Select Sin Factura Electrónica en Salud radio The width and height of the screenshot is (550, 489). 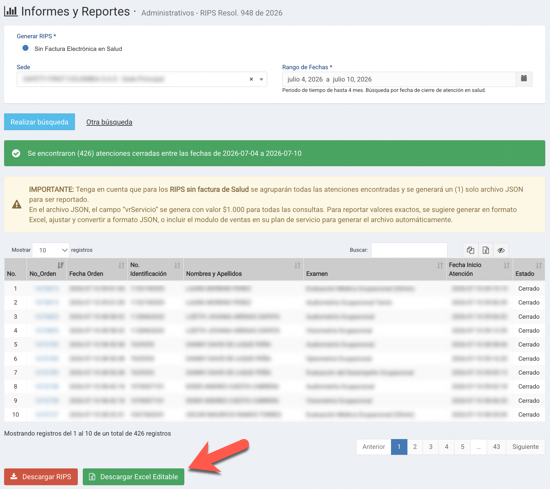pyautogui.click(x=25, y=48)
